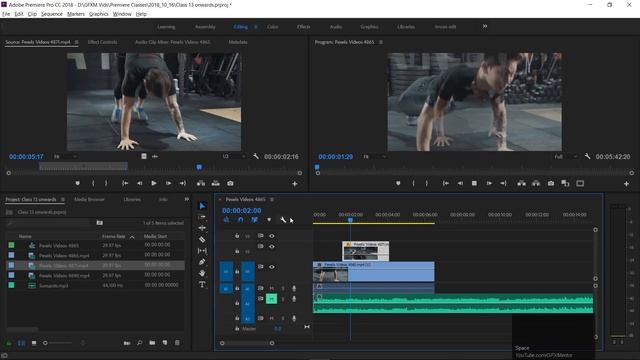Viewport: 640px width, 360px height.
Task: Select the Track Select Forward tool
Action: 202,217
